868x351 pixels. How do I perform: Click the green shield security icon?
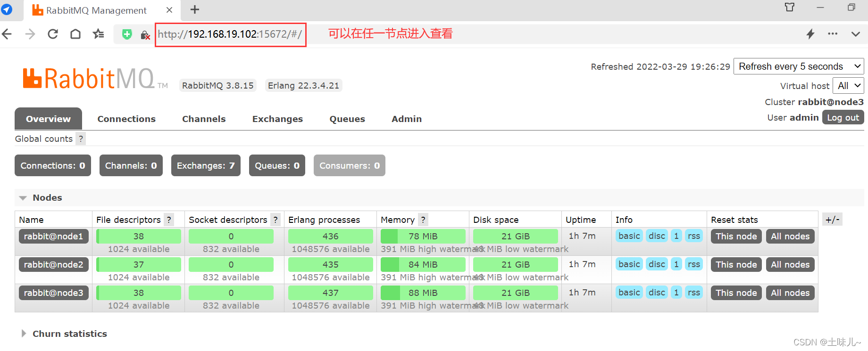(127, 34)
